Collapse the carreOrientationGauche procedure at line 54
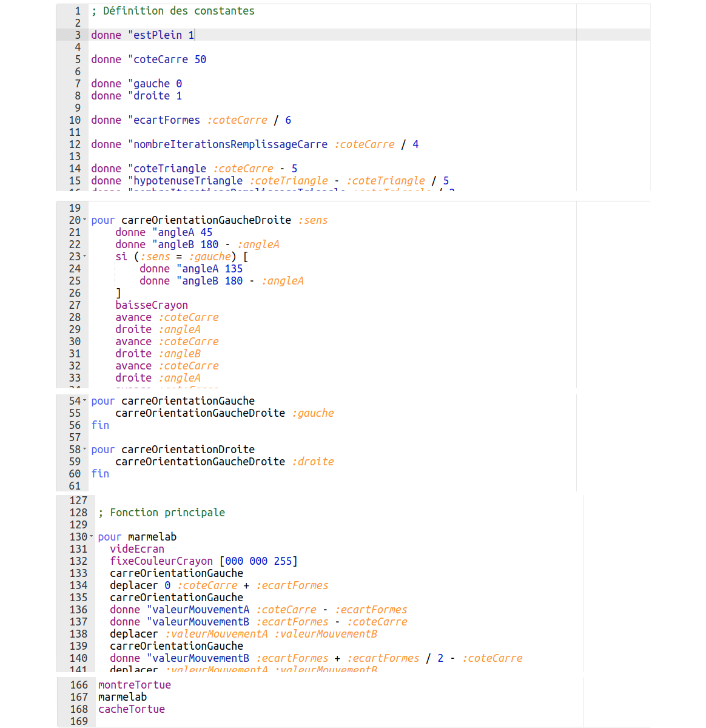706x728 pixels. click(85, 401)
